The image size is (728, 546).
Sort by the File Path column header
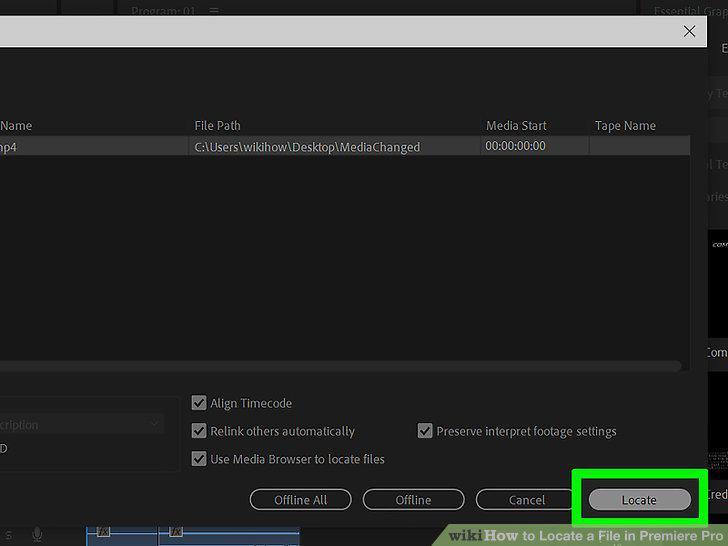tap(217, 125)
